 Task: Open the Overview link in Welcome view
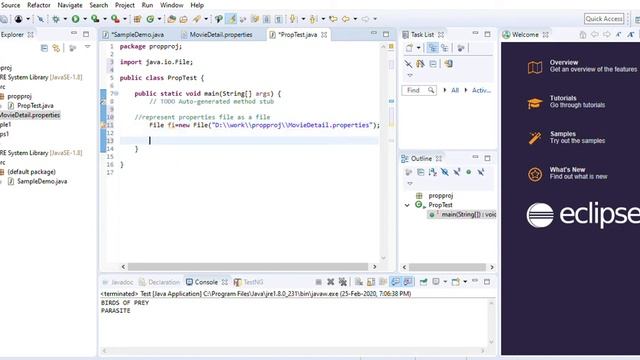564,62
